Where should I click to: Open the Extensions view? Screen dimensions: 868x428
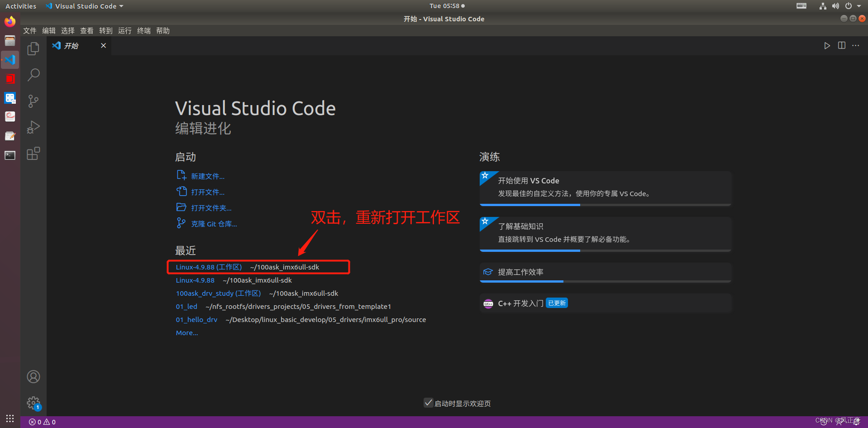coord(33,154)
